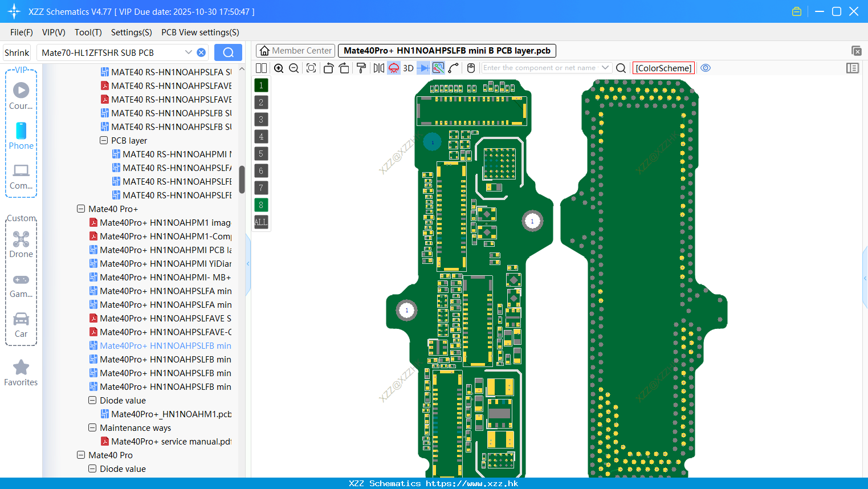Open PCB View settings(S) menu
868x489 pixels.
pos(200,32)
